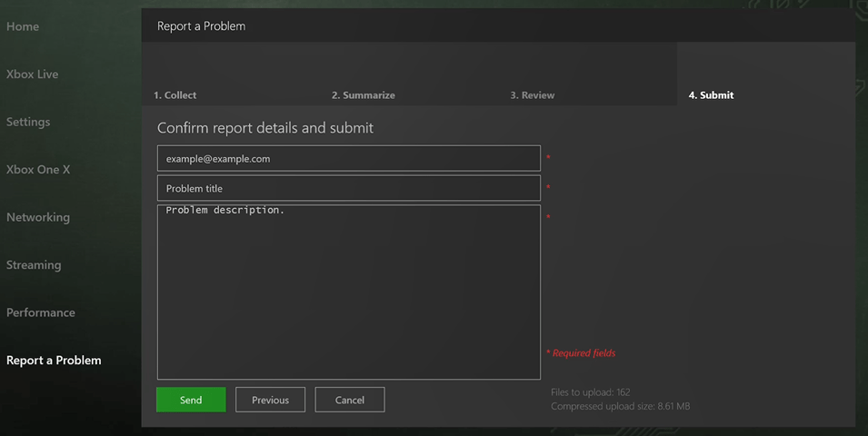Go to the 3. Review step
The height and width of the screenshot is (436, 868).
(x=532, y=95)
